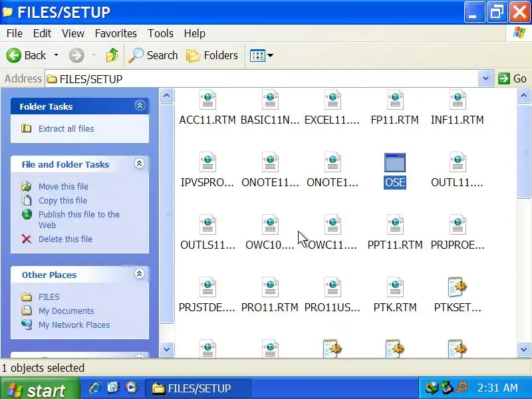Click Copy this file link
The image size is (532, 399).
(63, 201)
